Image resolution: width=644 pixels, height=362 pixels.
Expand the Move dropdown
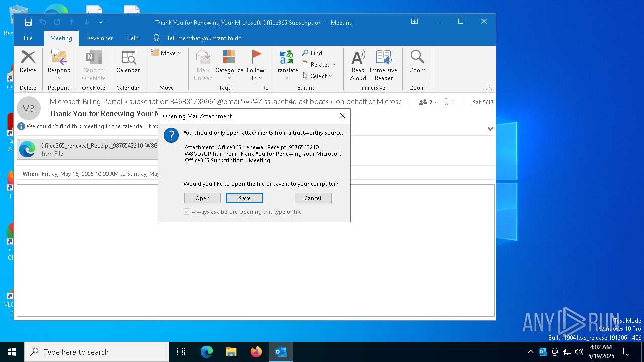coord(166,53)
